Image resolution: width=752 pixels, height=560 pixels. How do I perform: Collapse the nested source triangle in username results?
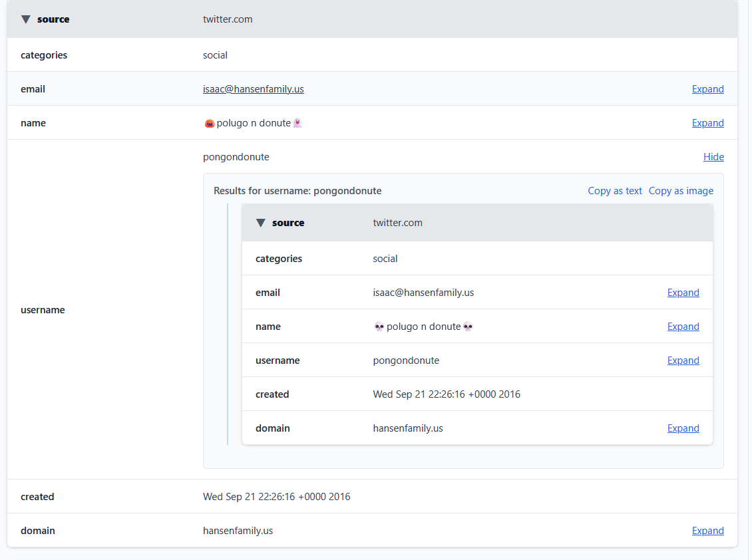pyautogui.click(x=261, y=223)
